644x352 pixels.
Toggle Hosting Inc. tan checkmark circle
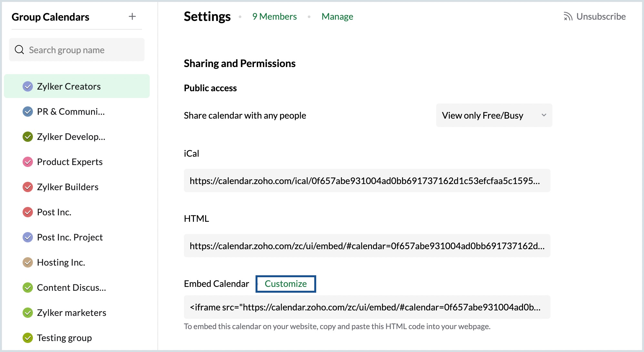(28, 262)
